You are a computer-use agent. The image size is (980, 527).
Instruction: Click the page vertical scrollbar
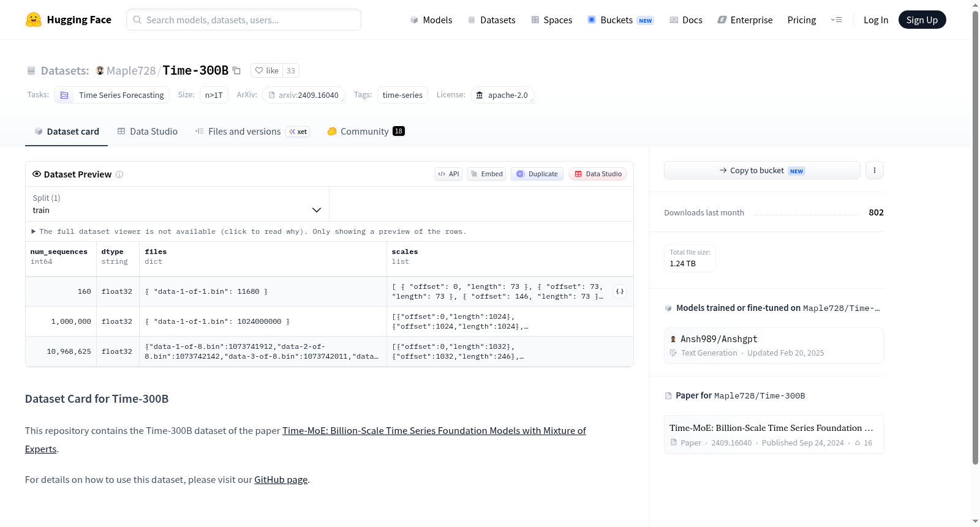pyautogui.click(x=975, y=237)
